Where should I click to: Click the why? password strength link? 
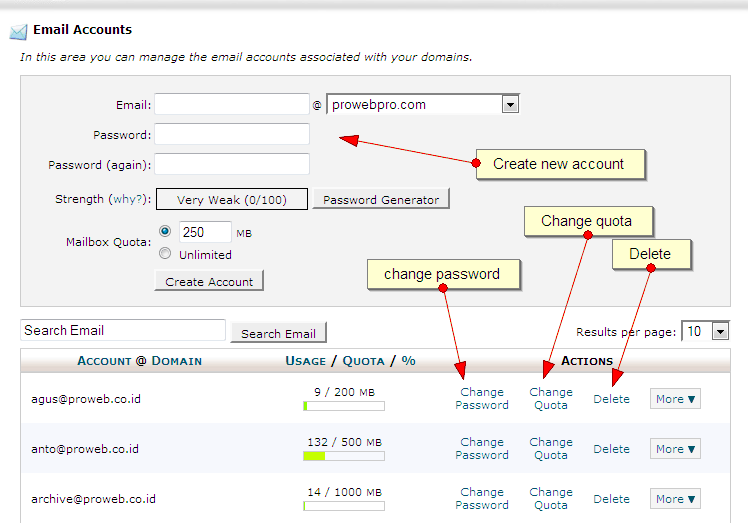coord(128,199)
